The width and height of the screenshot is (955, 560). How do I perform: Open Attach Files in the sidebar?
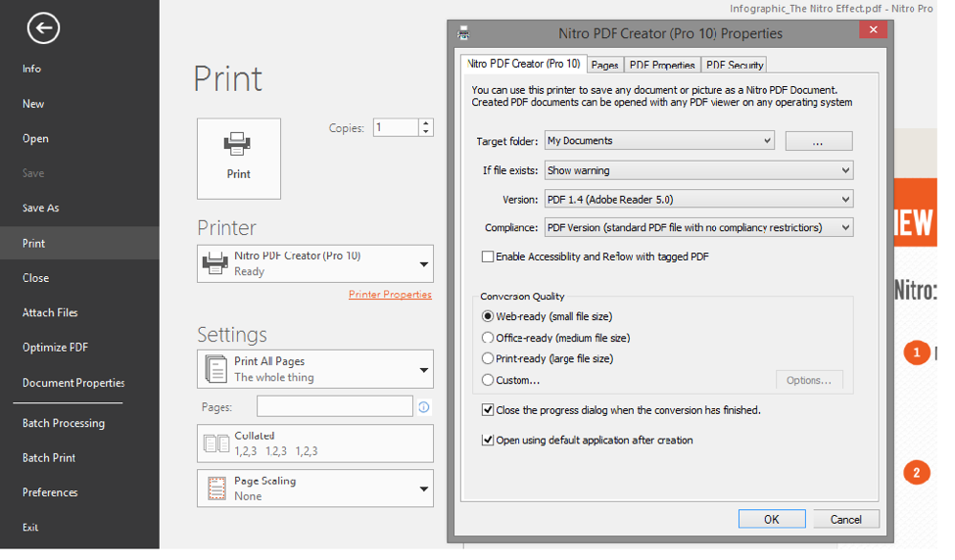coord(50,313)
